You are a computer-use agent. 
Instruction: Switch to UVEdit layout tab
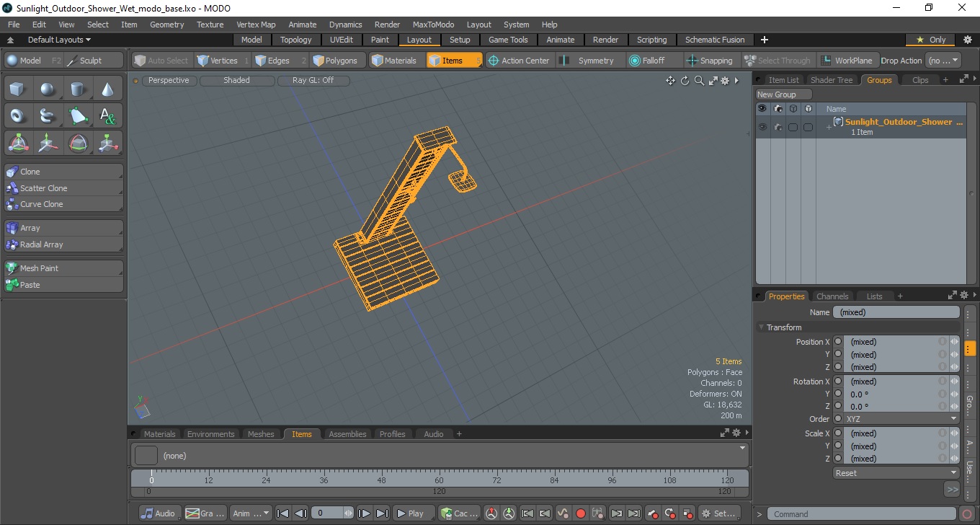click(342, 40)
